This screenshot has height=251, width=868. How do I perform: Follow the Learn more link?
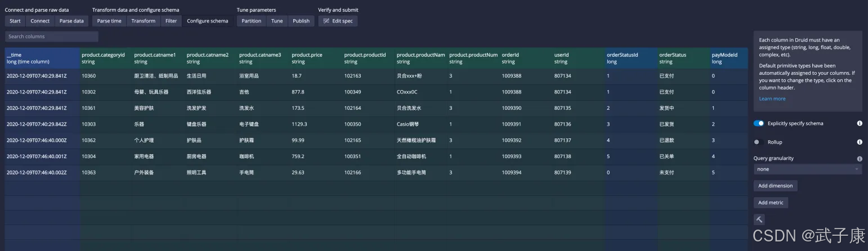[772, 98]
